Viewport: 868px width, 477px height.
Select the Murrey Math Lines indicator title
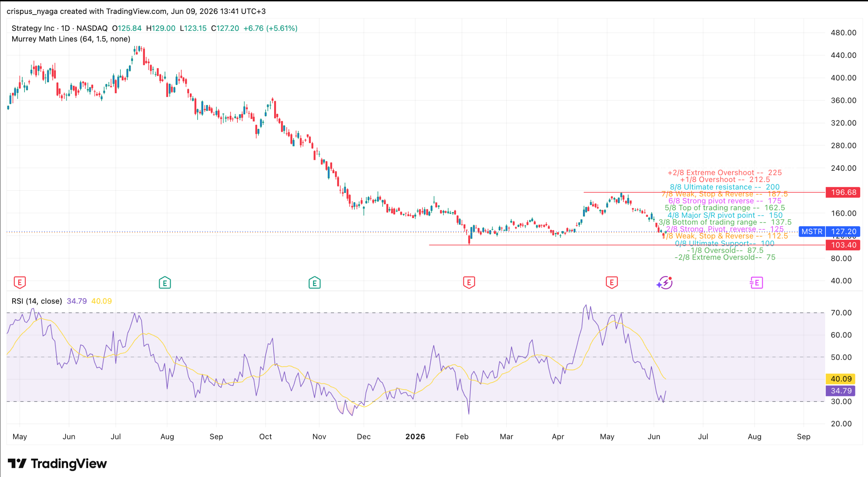[x=71, y=39]
